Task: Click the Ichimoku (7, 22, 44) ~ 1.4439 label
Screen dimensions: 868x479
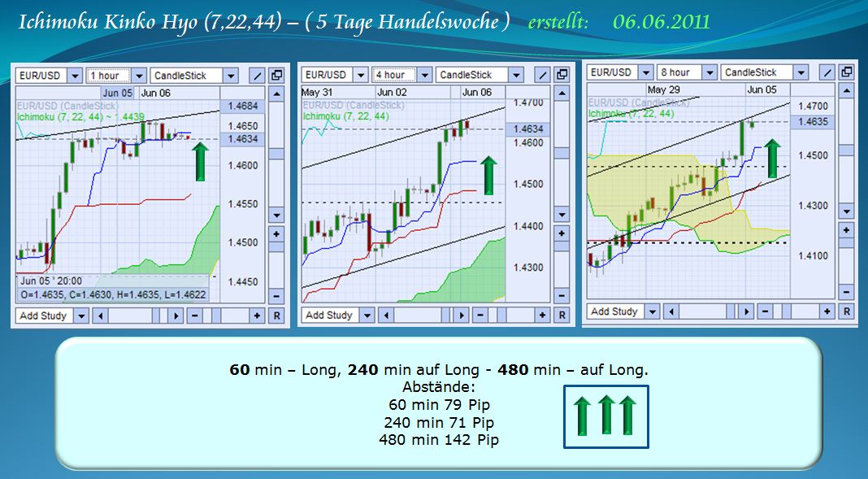Action: click(x=80, y=117)
